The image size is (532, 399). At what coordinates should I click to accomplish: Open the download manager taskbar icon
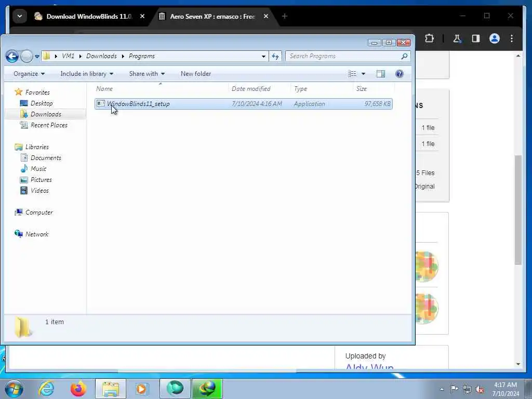coord(207,389)
